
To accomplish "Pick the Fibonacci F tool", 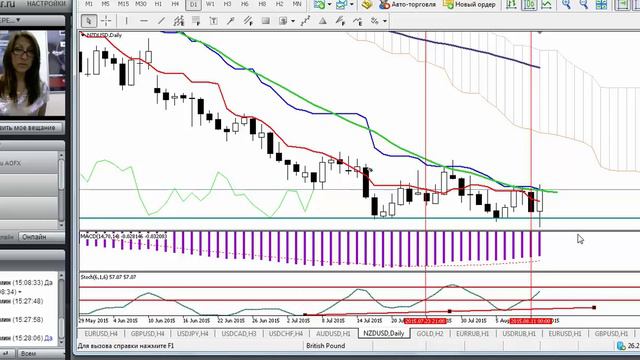I will click(340, 21).
